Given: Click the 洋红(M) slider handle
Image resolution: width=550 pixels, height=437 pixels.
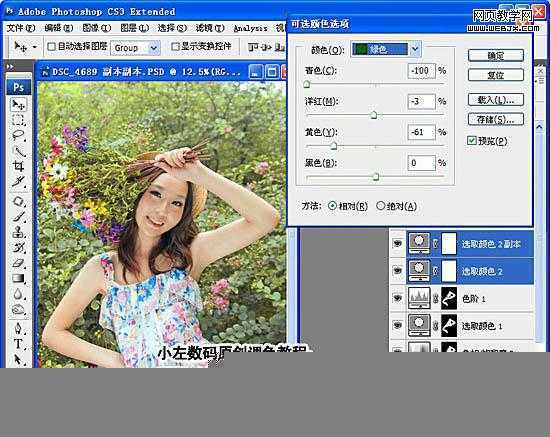Looking at the screenshot, I should pos(374,115).
